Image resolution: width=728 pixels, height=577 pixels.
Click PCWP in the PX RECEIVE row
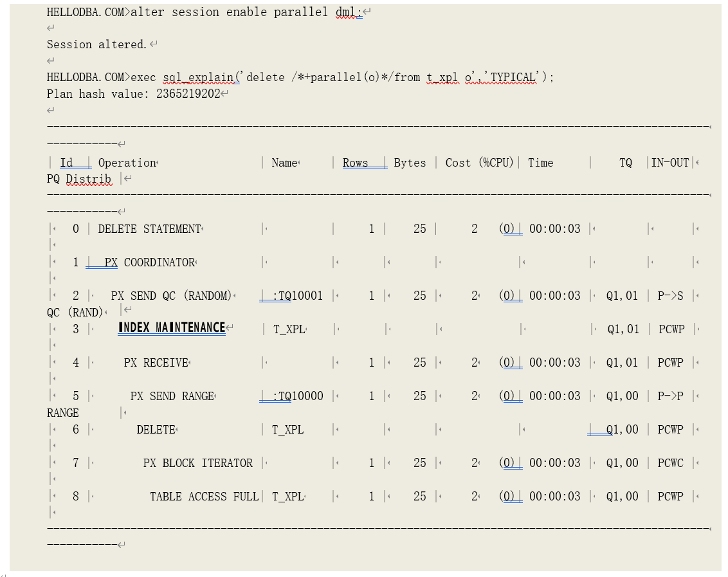click(670, 363)
